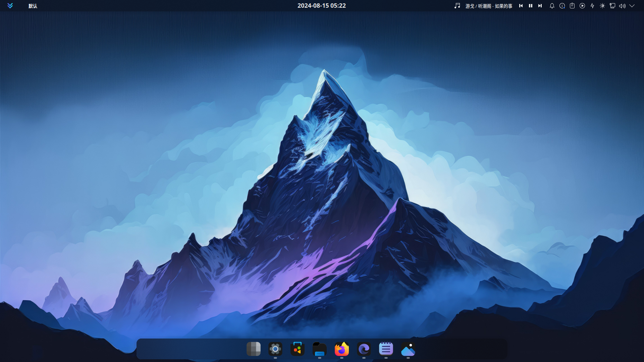Viewport: 644px width, 362px height.
Task: Open brightness sun tray icon
Action: point(602,6)
